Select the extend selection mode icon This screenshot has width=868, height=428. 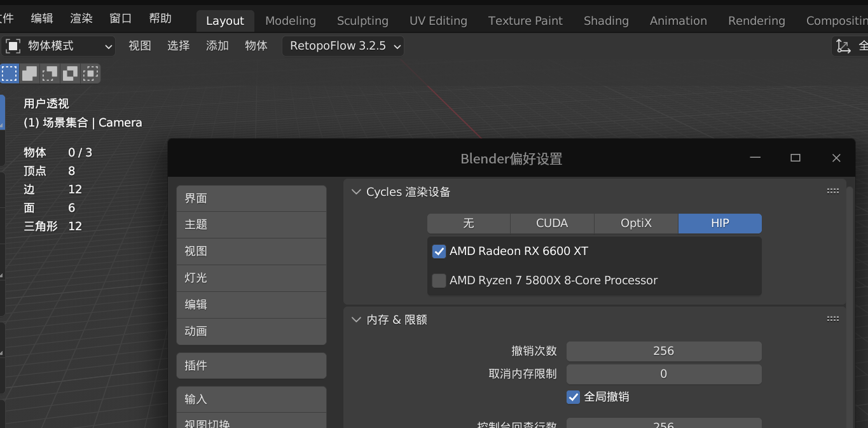click(x=29, y=73)
